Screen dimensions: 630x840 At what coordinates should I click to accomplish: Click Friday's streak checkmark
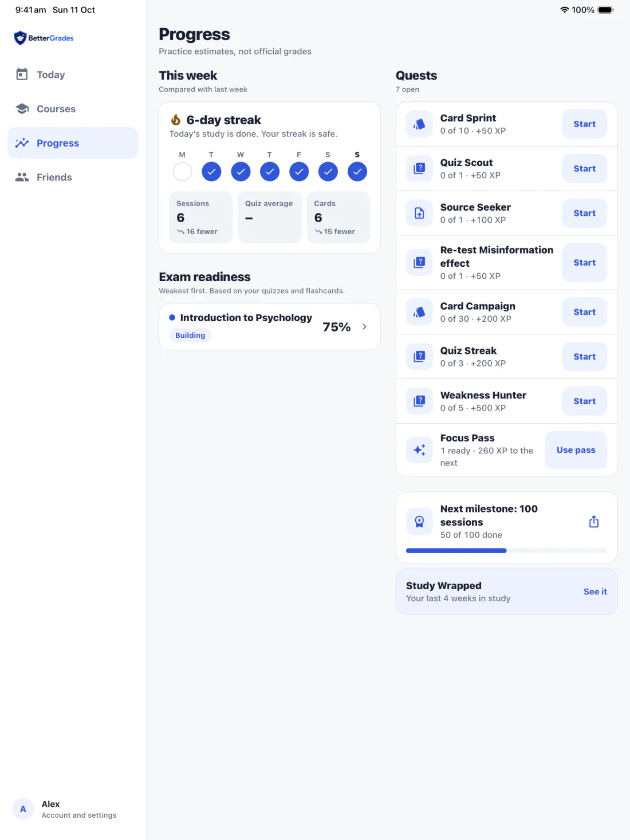pos(299,171)
